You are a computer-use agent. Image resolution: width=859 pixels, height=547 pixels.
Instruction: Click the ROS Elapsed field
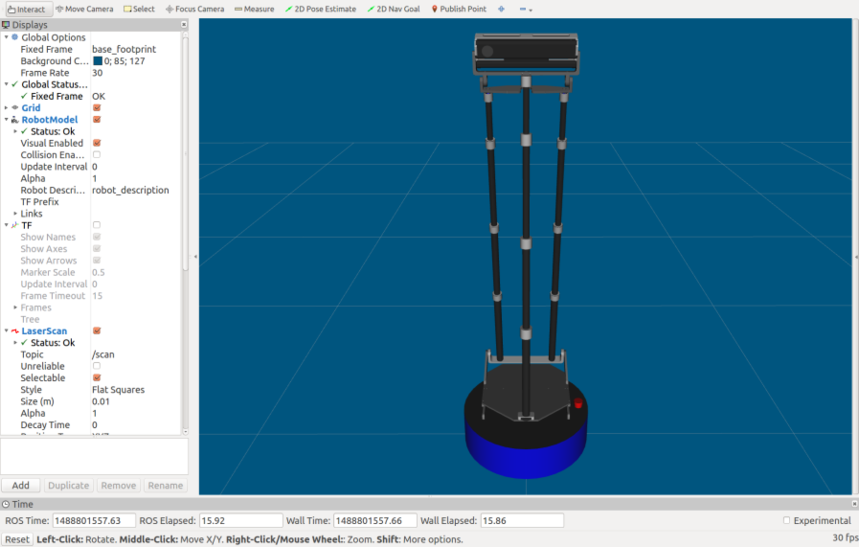pyautogui.click(x=240, y=521)
